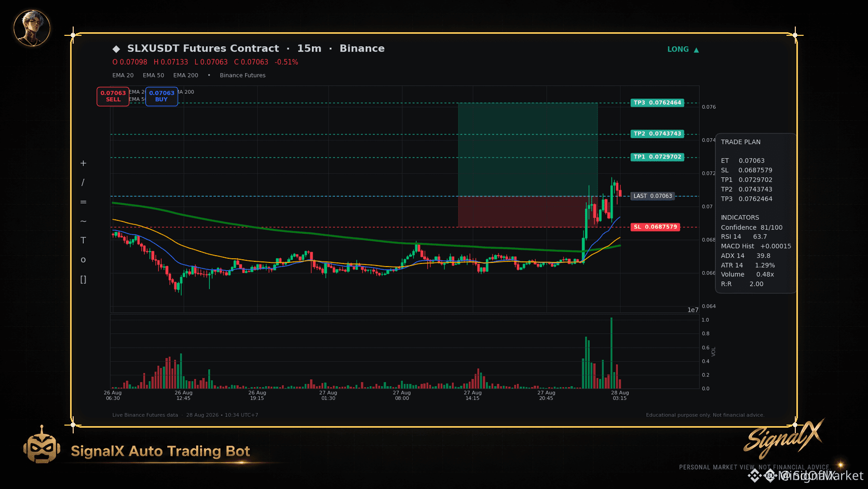Image resolution: width=868 pixels, height=489 pixels.
Task: Click the close price C 0.07063
Action: click(251, 62)
